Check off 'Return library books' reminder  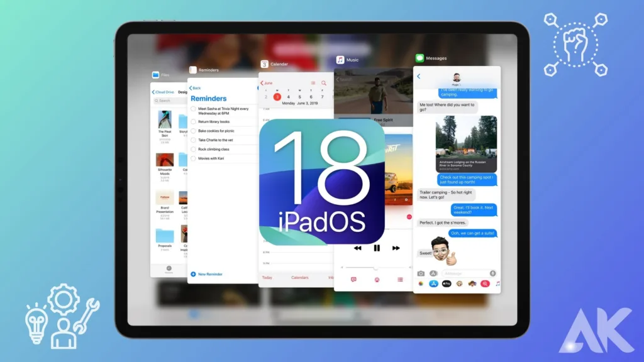point(194,122)
